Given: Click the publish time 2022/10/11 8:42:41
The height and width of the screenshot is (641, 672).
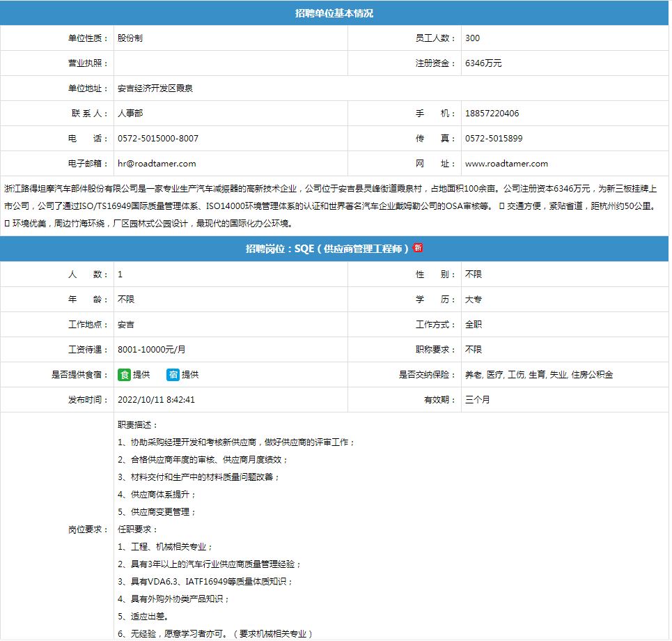Looking at the screenshot, I should click(157, 400).
